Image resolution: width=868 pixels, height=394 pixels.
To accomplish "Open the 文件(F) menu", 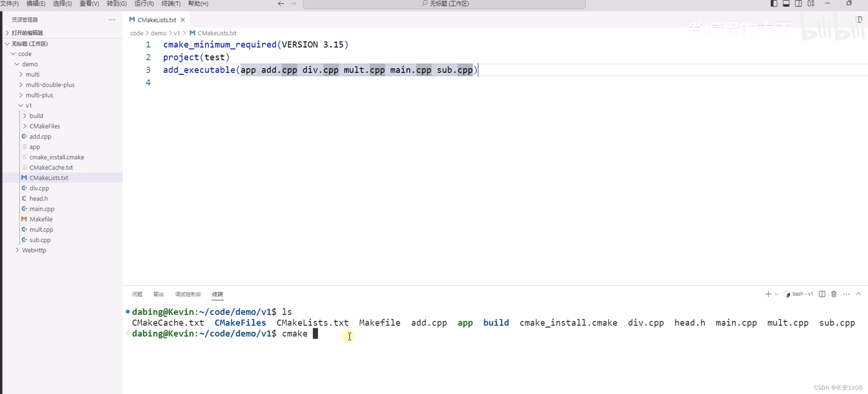I will pos(10,4).
